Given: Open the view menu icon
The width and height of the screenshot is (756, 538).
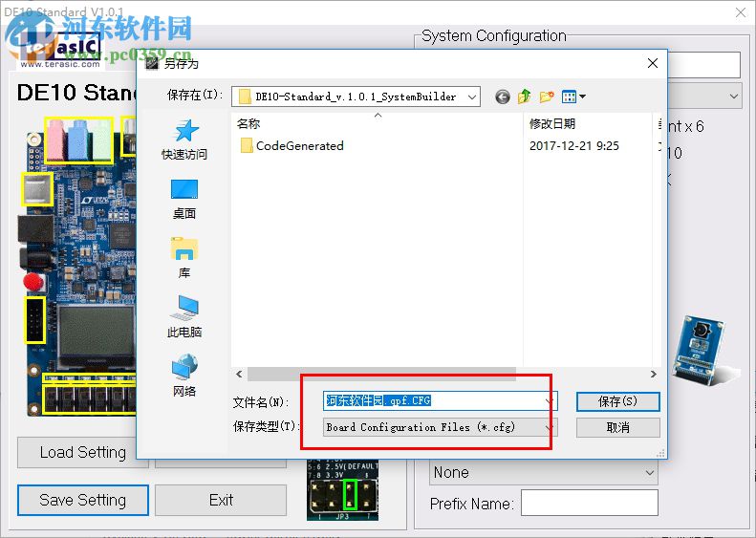Looking at the screenshot, I should 573,97.
